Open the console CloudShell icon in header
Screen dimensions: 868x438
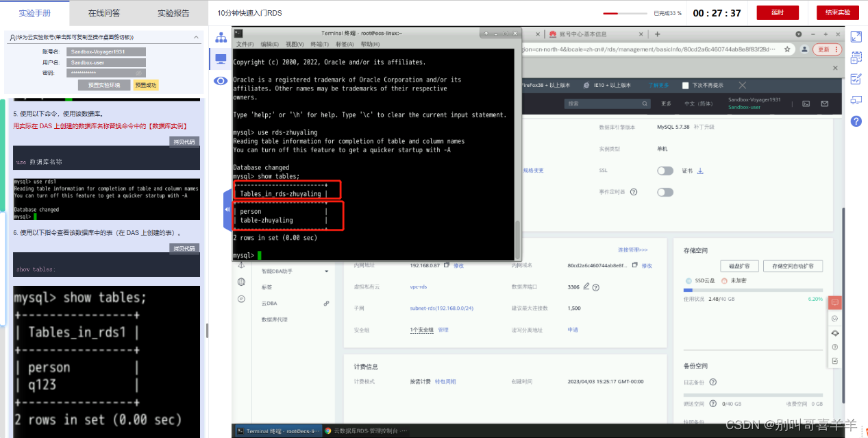point(806,104)
